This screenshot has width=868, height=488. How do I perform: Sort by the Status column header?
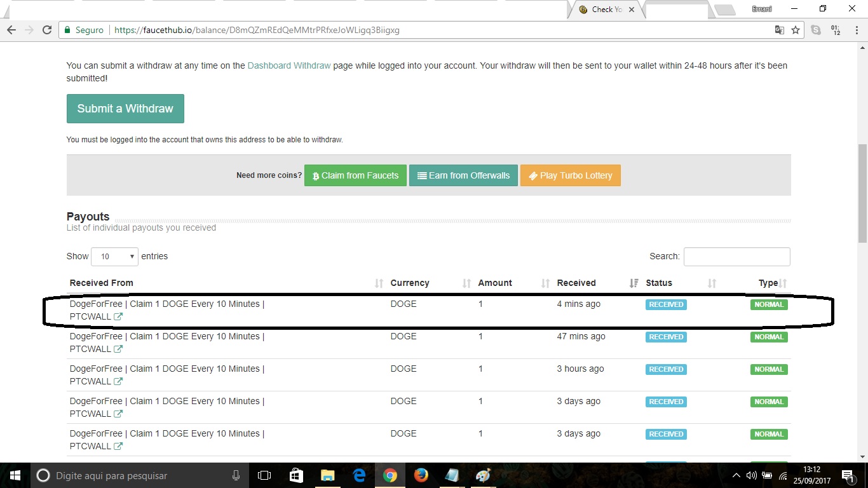681,283
